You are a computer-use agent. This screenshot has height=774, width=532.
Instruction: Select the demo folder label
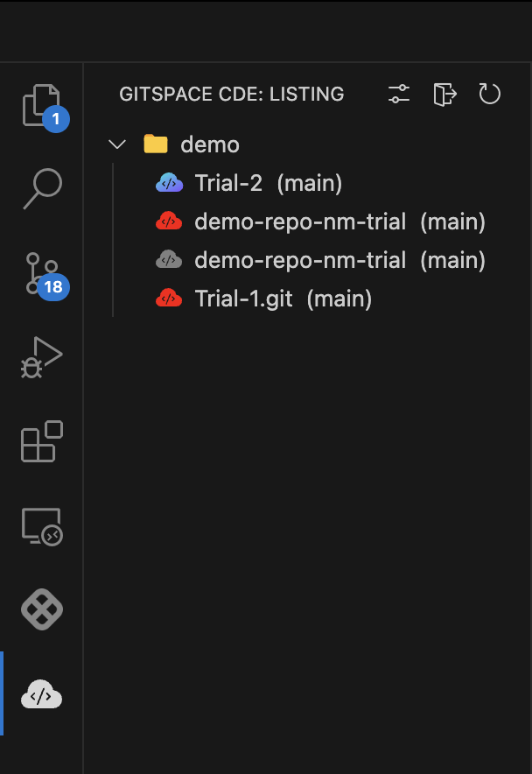click(x=210, y=144)
